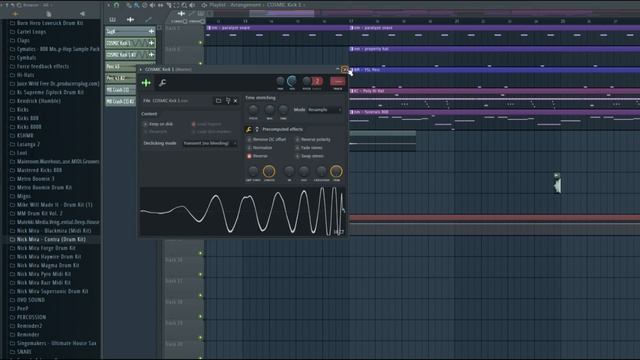
Task: Click the speaker icon at the browser top
Action: [x=82, y=13]
